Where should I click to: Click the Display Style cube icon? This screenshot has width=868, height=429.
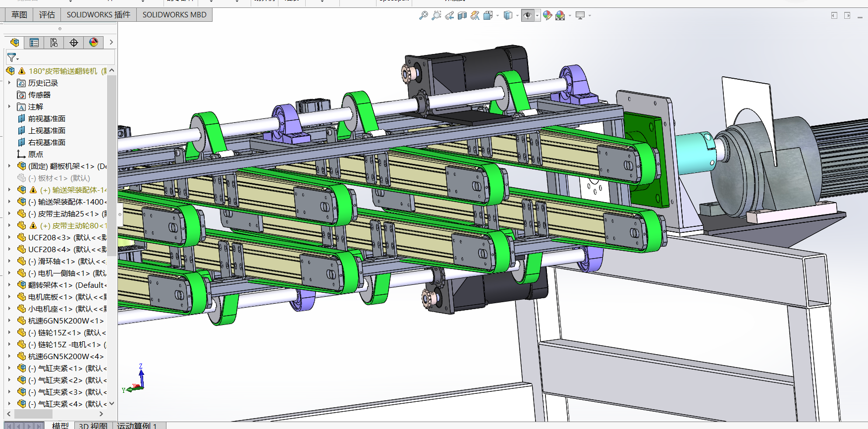click(508, 15)
